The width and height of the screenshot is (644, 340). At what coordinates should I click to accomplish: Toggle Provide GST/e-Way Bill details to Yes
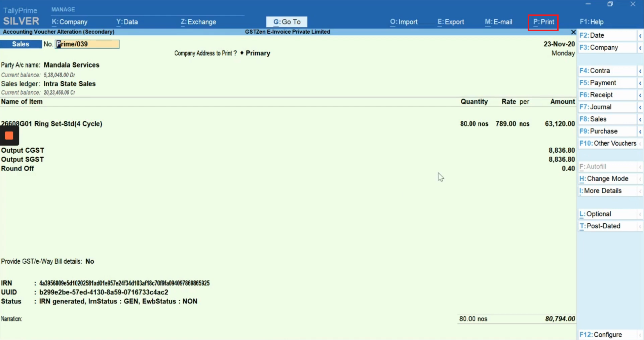[89, 261]
